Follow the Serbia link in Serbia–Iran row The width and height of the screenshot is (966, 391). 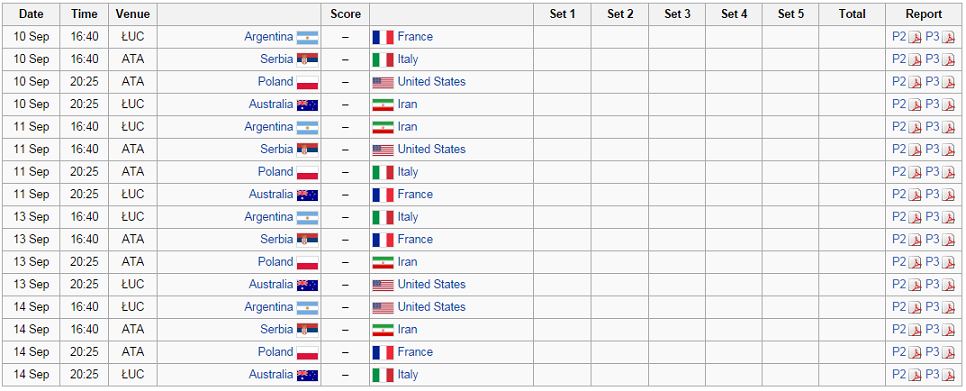click(277, 329)
